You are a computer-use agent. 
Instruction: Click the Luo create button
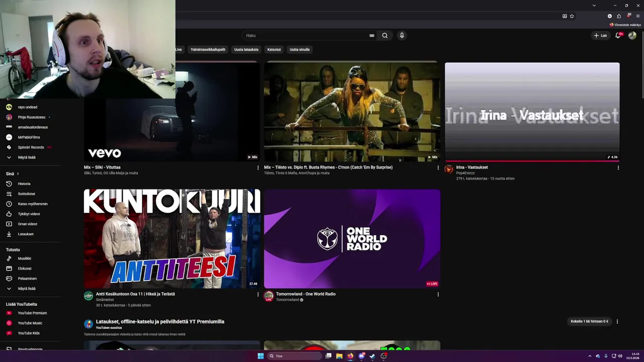600,35
